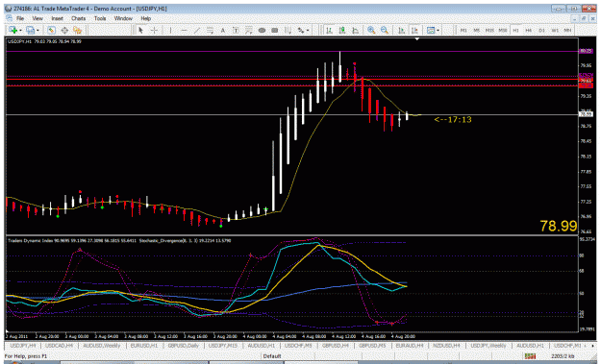Click the connection status bars indicator
Image resolution: width=601 pixels, height=364 pixels.
point(530,356)
